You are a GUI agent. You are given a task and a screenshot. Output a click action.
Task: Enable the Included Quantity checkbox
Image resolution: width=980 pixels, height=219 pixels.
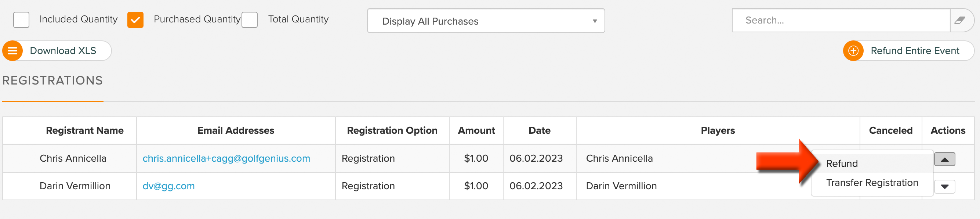pos(21,20)
